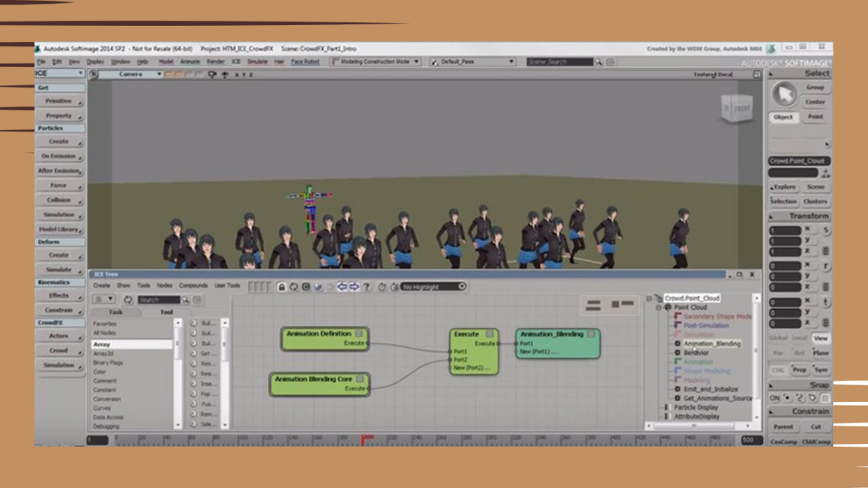Open ICE Tree help via question mark icon

click(x=366, y=287)
